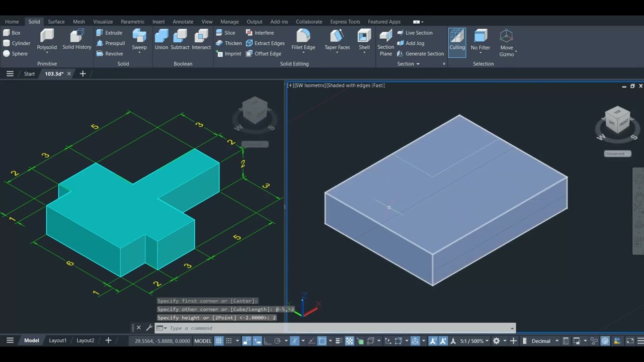644x362 pixels.
Task: Click the Taper Faces tool
Action: click(x=337, y=40)
